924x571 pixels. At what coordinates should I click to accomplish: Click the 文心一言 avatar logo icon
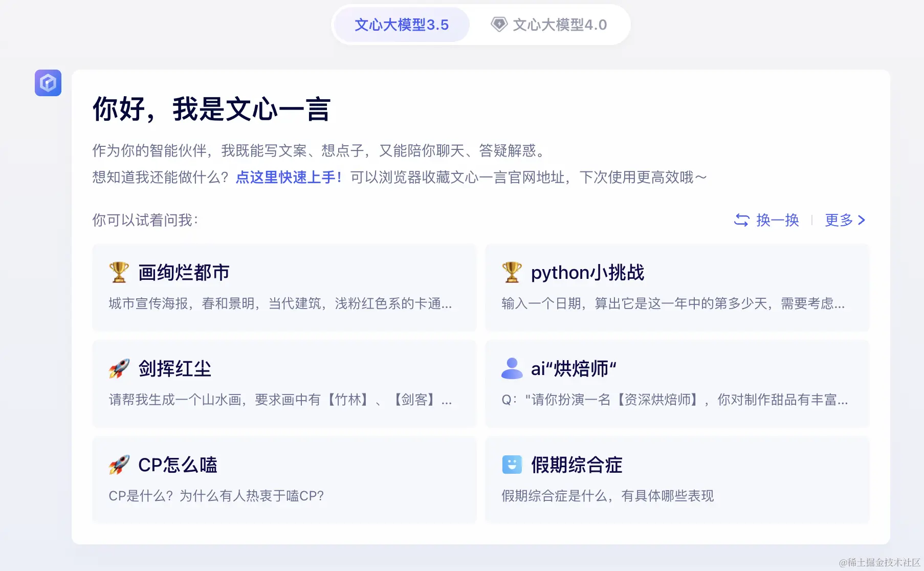pyautogui.click(x=48, y=83)
